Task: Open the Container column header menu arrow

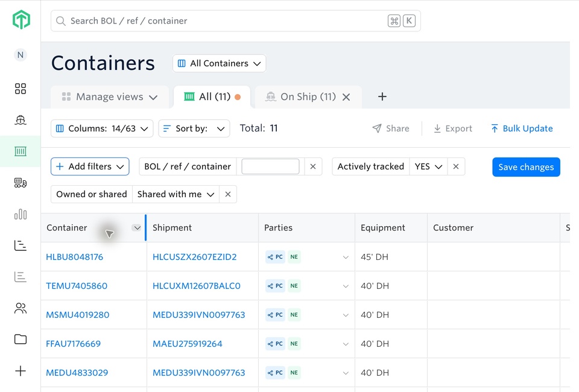Action: tap(137, 228)
